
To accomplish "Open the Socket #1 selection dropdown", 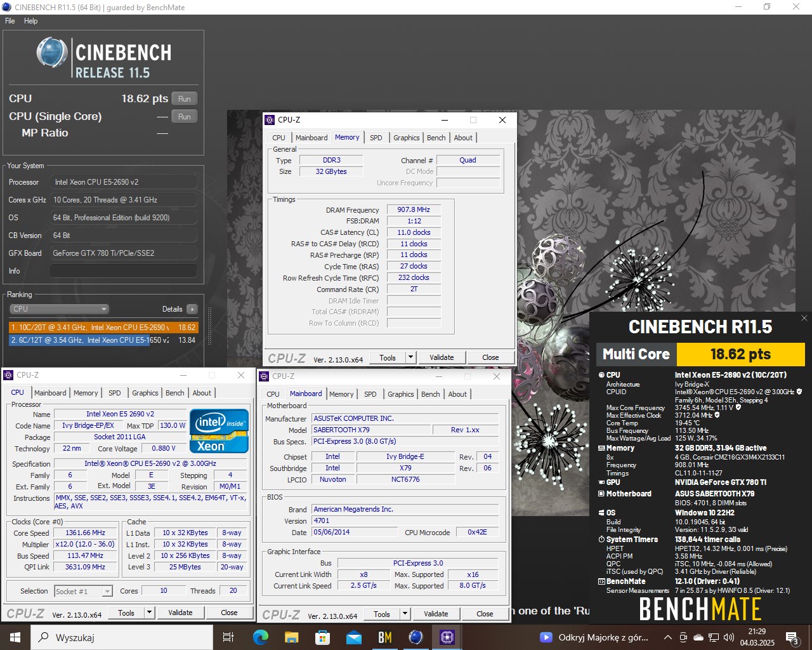I will tap(83, 591).
